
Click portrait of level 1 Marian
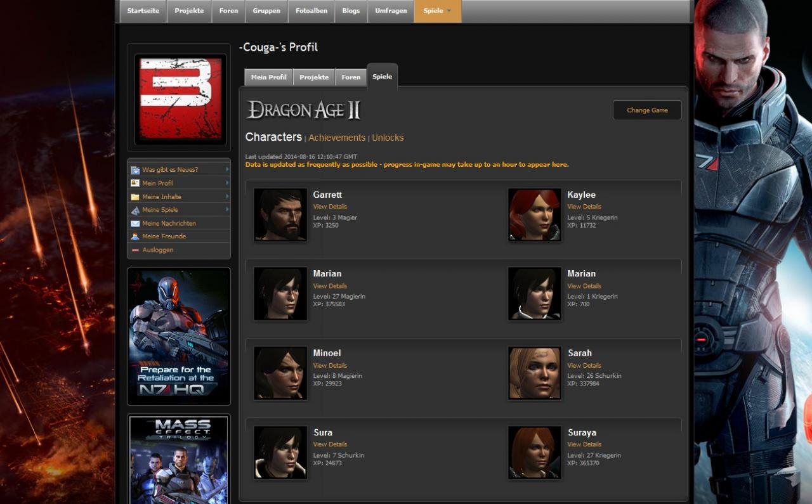point(535,294)
